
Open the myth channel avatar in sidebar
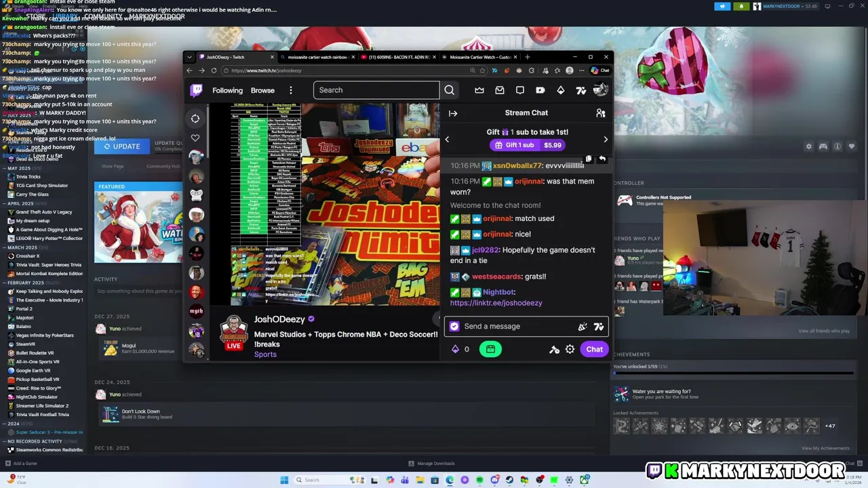coord(196,311)
